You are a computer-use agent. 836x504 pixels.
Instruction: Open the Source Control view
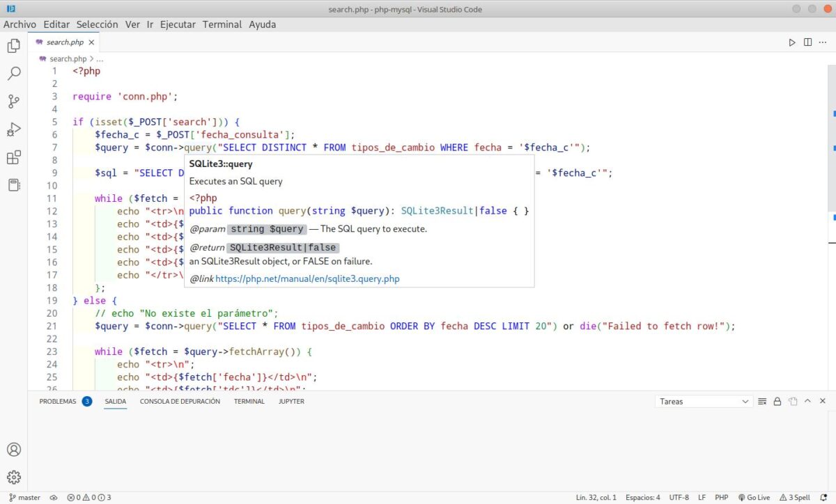[13, 102]
